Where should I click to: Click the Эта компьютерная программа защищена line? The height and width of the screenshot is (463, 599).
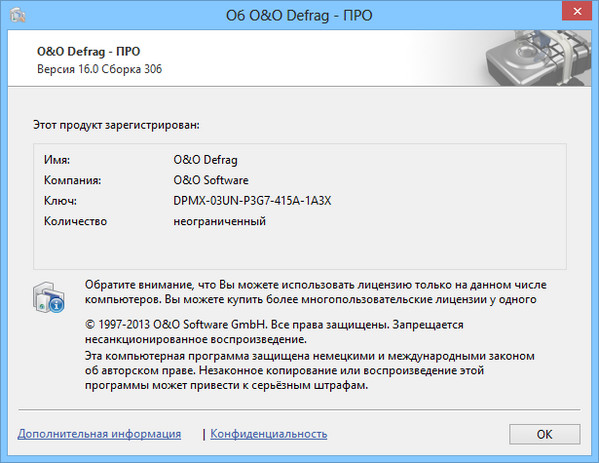(x=309, y=356)
